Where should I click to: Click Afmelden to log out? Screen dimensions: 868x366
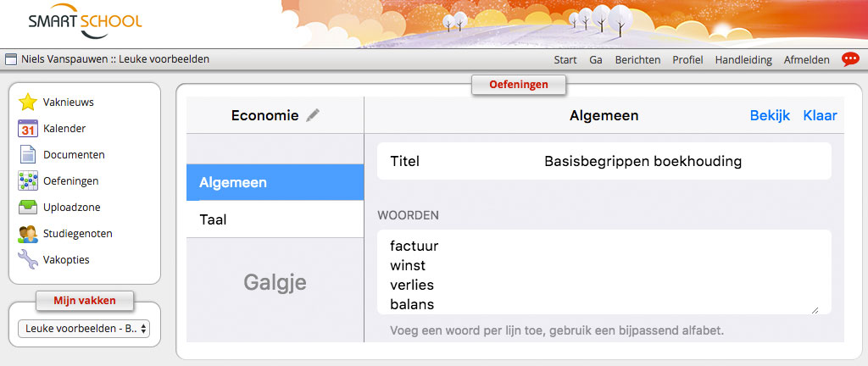coord(807,60)
